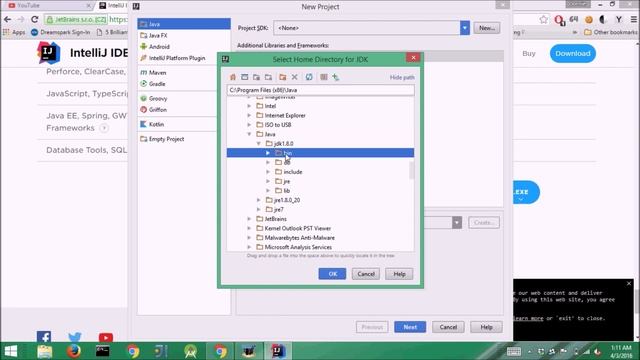The width and height of the screenshot is (640, 360).
Task: Close the cookie notice console popup
Action: coord(629,283)
